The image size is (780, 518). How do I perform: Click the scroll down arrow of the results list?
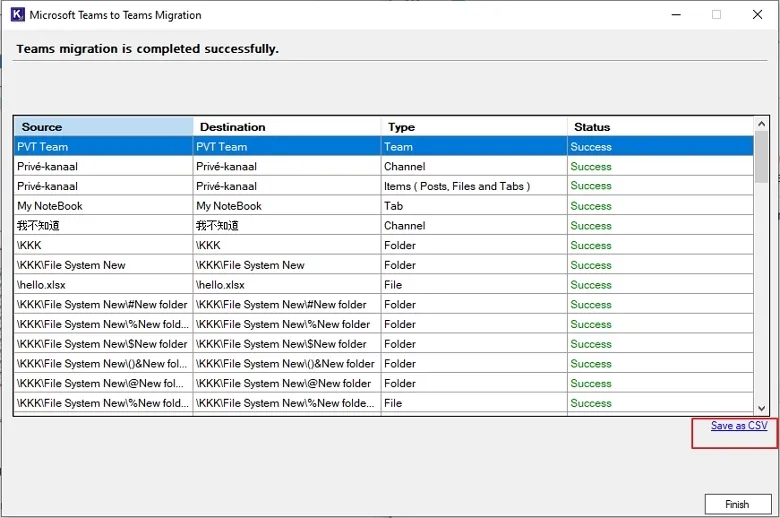tap(761, 409)
